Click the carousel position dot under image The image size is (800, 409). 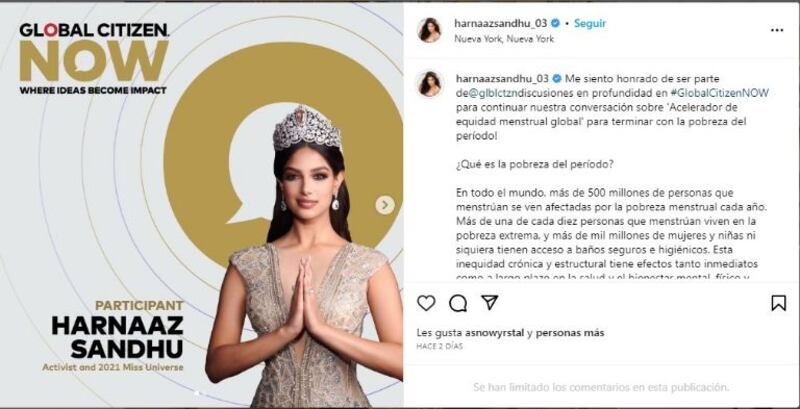(198, 393)
